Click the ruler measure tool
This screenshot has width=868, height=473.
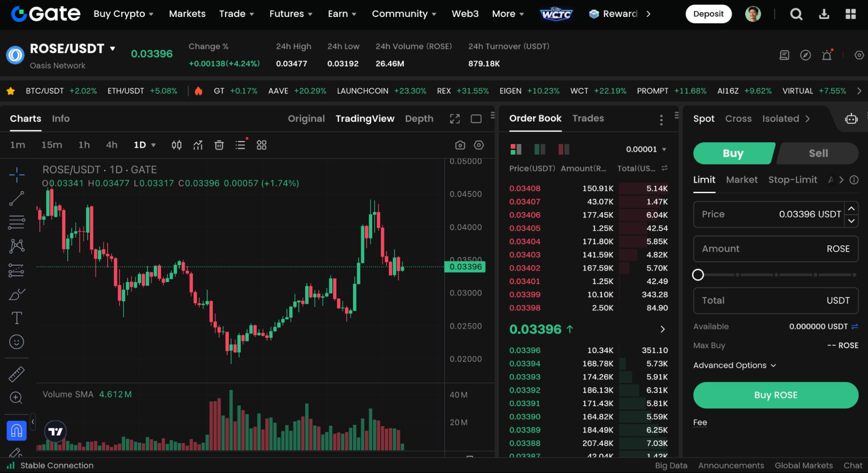[x=17, y=374]
